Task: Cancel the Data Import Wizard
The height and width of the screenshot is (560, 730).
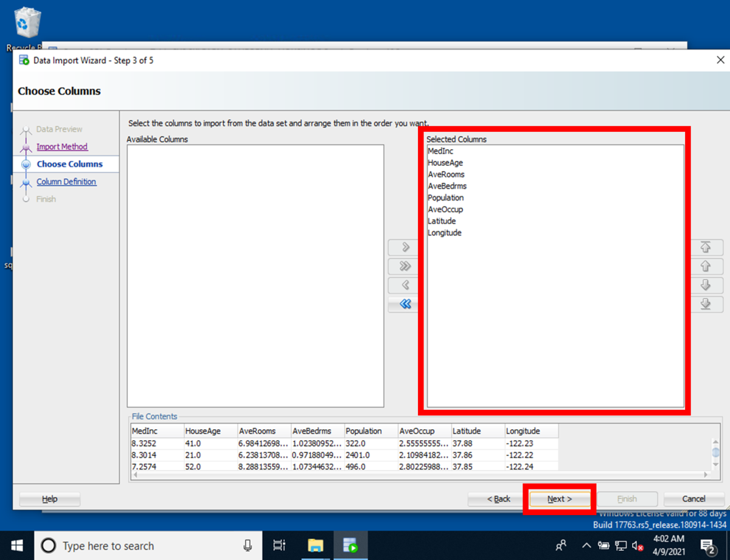Action: [x=693, y=499]
